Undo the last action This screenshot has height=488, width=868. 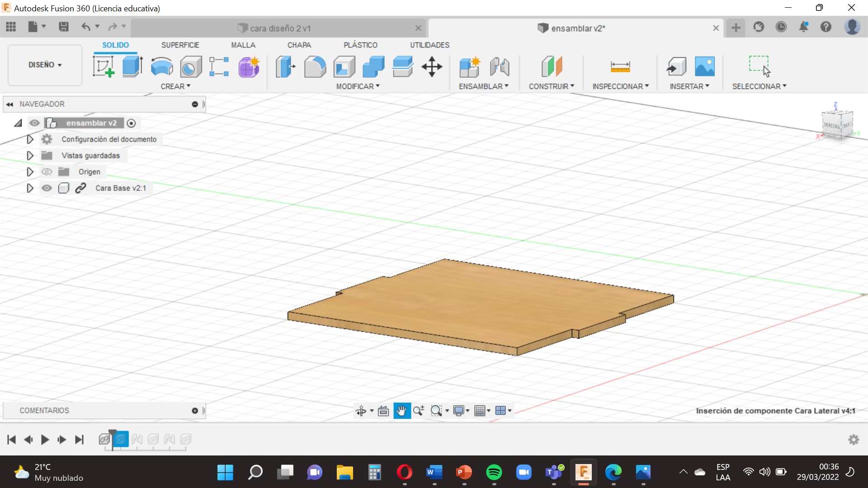[x=86, y=27]
